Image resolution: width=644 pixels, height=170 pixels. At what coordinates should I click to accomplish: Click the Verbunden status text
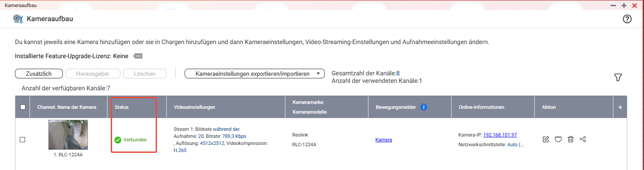click(135, 140)
